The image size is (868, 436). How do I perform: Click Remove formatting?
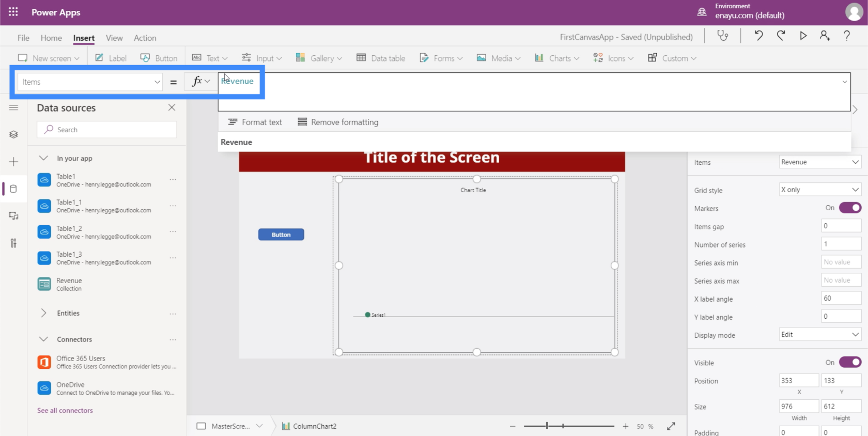pos(338,122)
